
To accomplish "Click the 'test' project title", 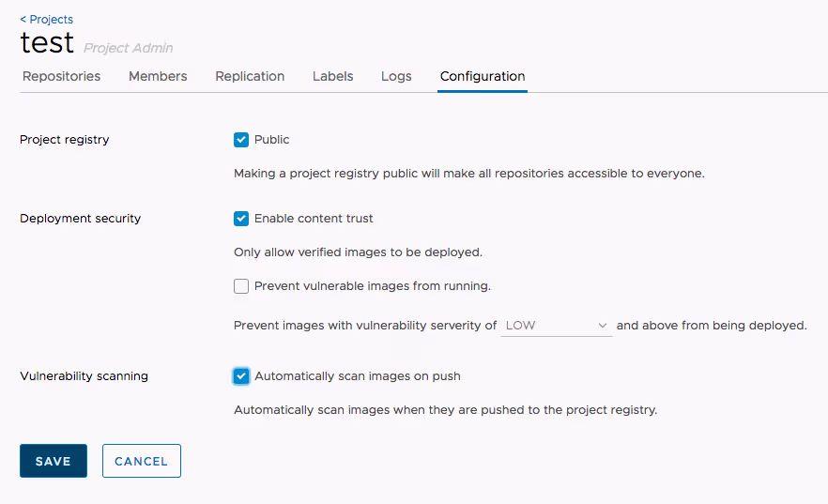I will coord(47,43).
